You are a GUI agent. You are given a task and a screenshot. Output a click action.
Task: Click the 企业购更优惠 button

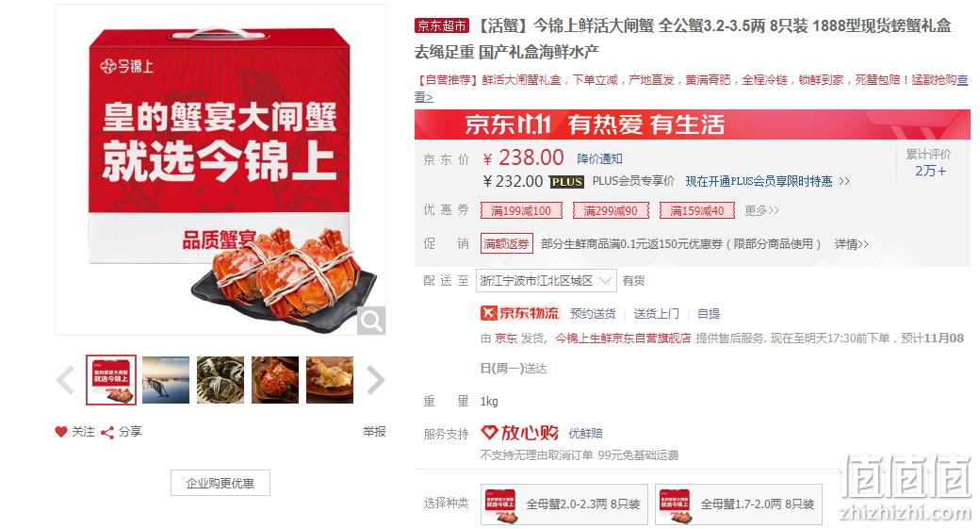click(220, 483)
